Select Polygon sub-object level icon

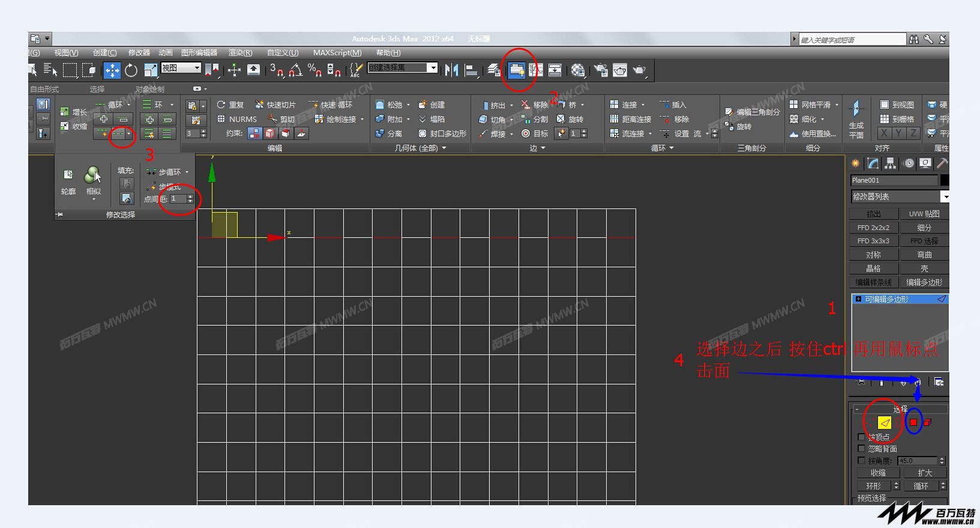(x=913, y=422)
